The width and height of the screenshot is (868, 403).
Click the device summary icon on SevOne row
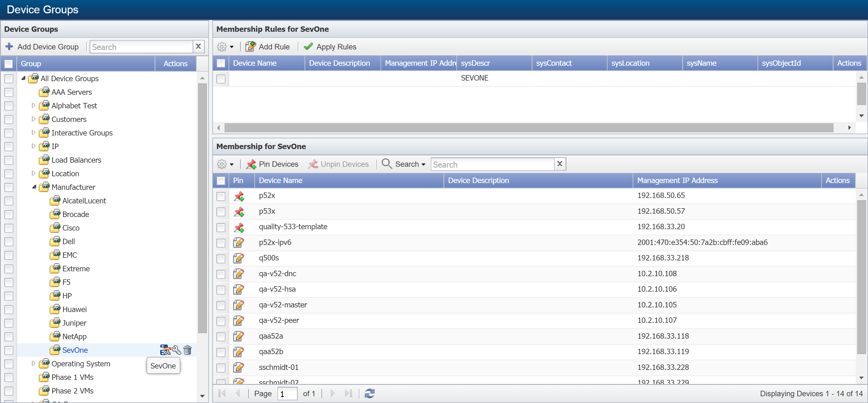pos(165,350)
